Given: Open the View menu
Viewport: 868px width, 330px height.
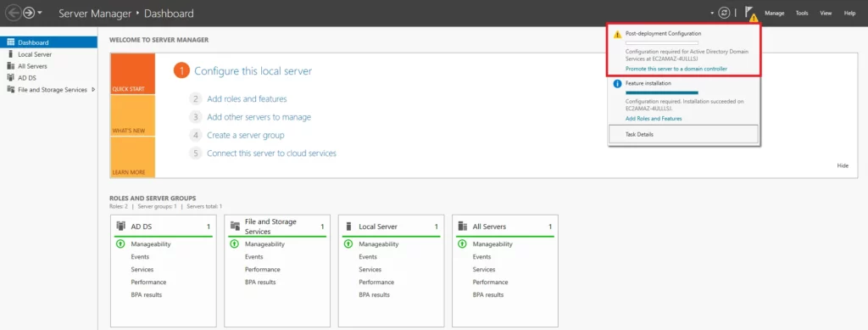Looking at the screenshot, I should [826, 13].
